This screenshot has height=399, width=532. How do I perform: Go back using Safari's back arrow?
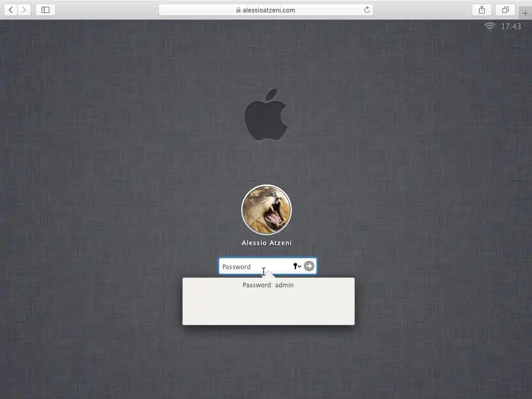coord(10,10)
